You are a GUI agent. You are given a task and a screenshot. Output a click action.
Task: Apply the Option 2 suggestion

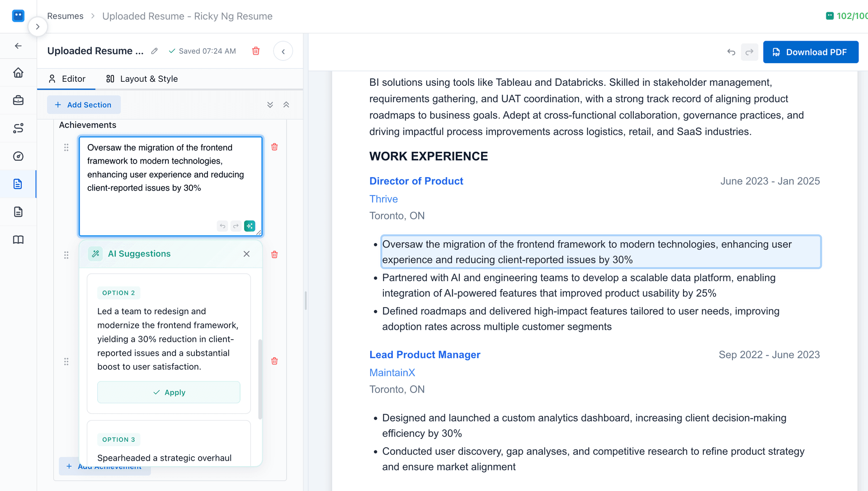[169, 392]
